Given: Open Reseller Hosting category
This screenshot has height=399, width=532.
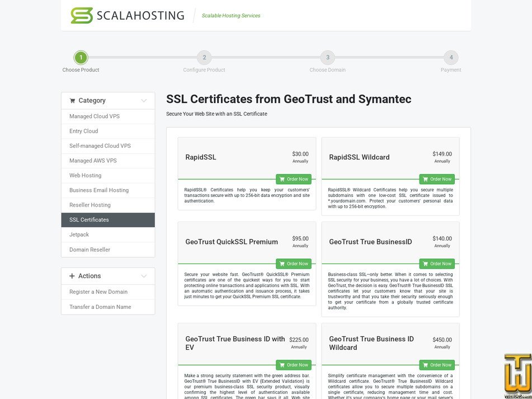Looking at the screenshot, I should (x=108, y=205).
